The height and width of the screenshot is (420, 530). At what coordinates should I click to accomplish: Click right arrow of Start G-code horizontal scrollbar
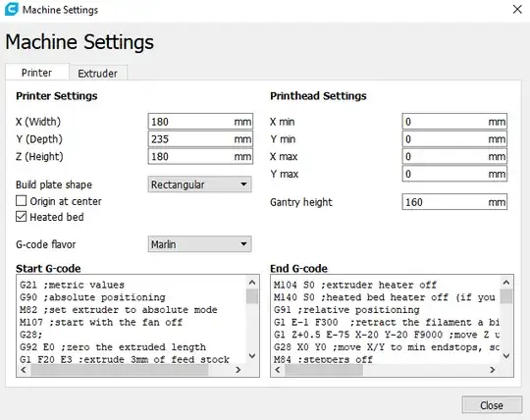tap(238, 370)
